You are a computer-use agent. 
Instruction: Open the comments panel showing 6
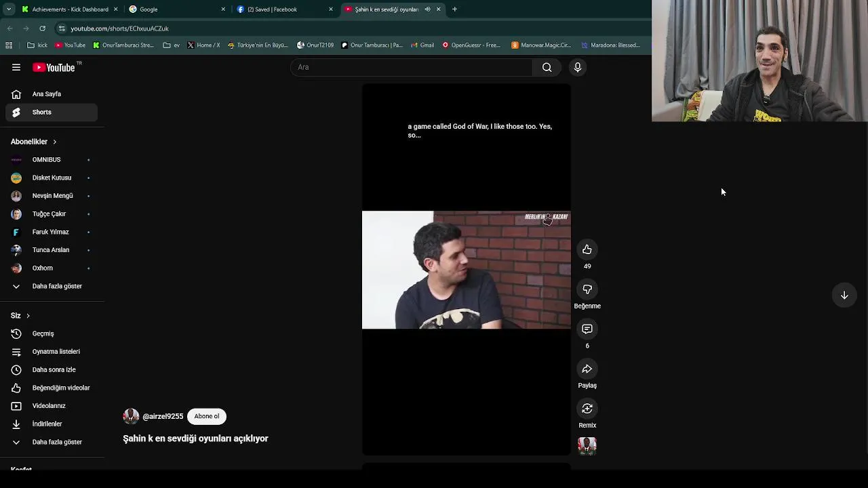tap(587, 329)
